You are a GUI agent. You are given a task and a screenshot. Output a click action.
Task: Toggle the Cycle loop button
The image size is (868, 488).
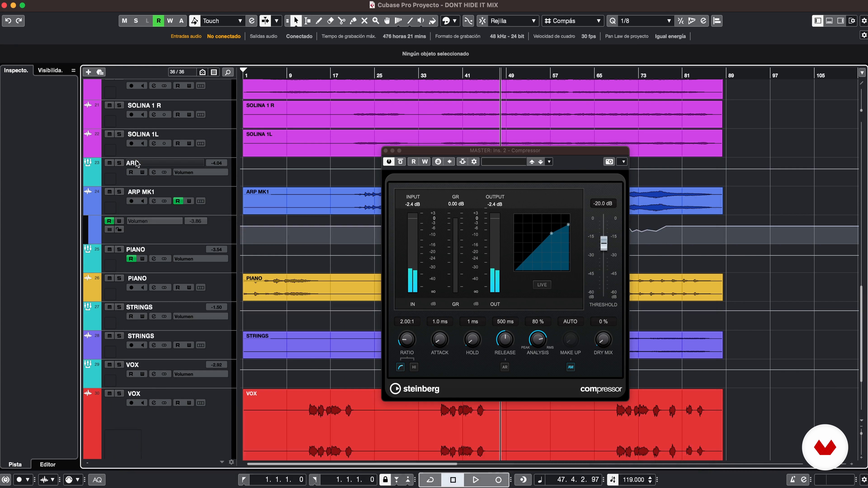click(x=430, y=480)
